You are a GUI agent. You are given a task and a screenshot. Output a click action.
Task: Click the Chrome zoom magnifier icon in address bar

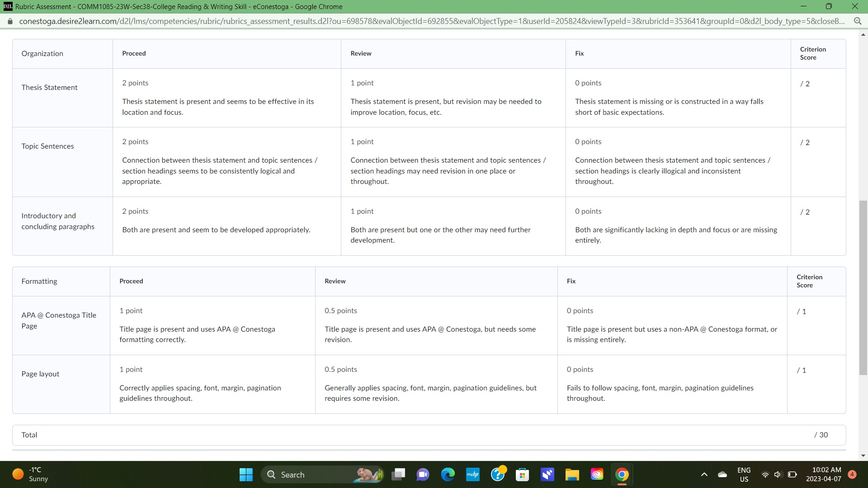coord(857,21)
